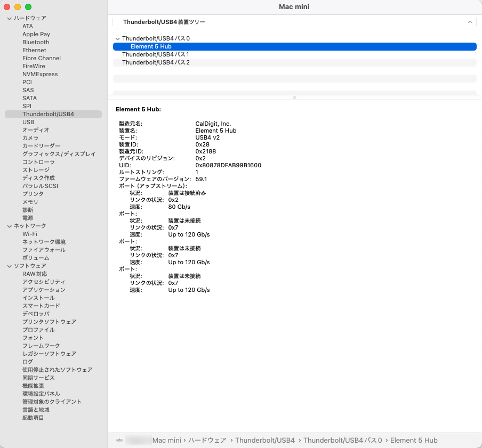The image size is (482, 448).
Task: Click the Thunderbolt/USB4 装置ツリー column header
Action: click(164, 22)
